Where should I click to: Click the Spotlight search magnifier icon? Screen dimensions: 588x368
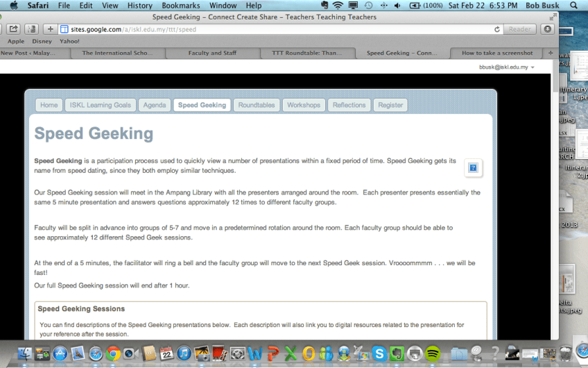click(573, 6)
